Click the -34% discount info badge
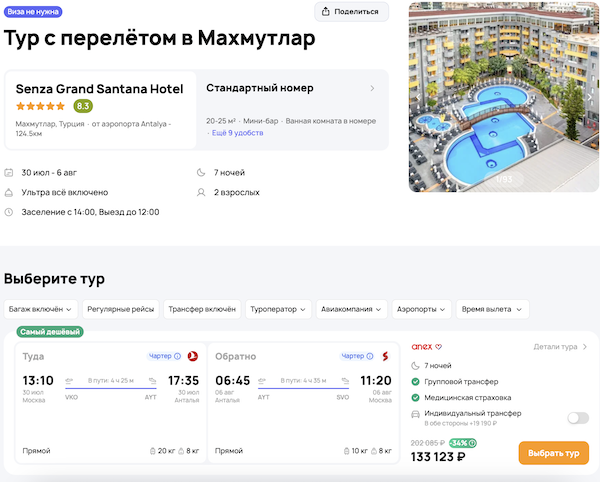 tap(462, 442)
